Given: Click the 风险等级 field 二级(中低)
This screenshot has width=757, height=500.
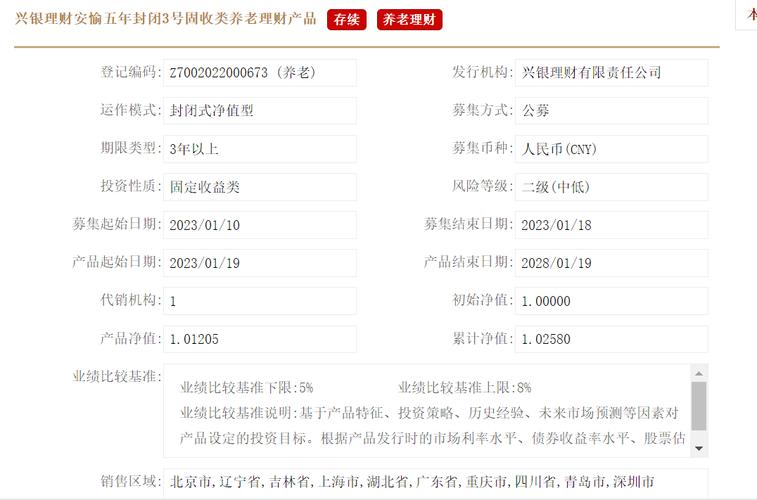Looking at the screenshot, I should point(611,187).
